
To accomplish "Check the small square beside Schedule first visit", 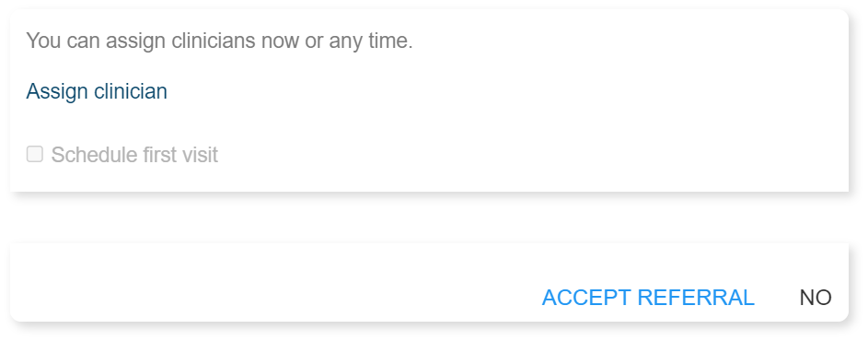I will [x=35, y=154].
